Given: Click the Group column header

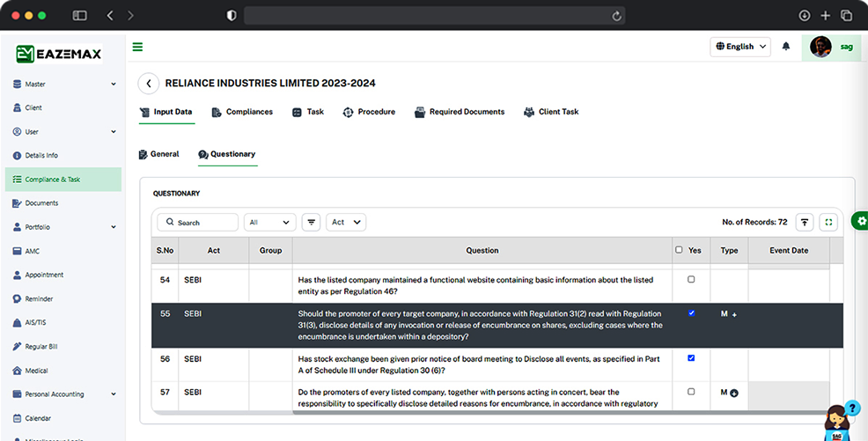Looking at the screenshot, I should (x=270, y=251).
